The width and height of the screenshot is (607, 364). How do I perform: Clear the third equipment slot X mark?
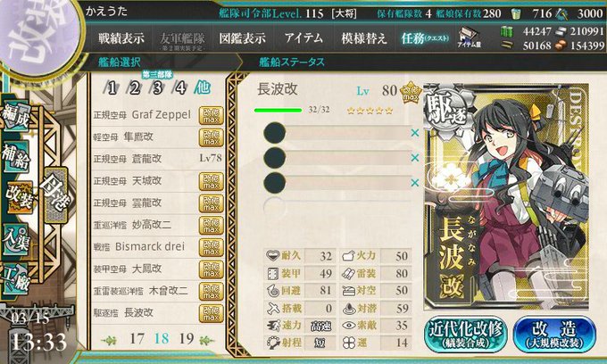pos(414,183)
